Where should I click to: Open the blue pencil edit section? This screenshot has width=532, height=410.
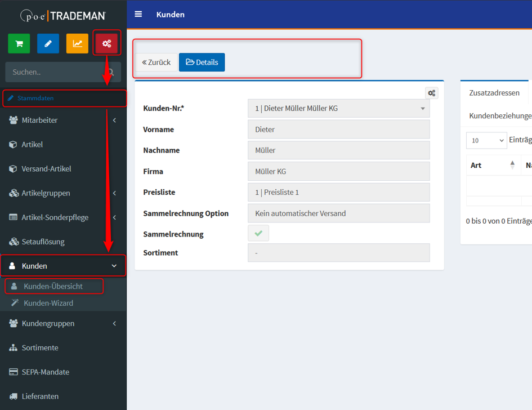pos(48,43)
